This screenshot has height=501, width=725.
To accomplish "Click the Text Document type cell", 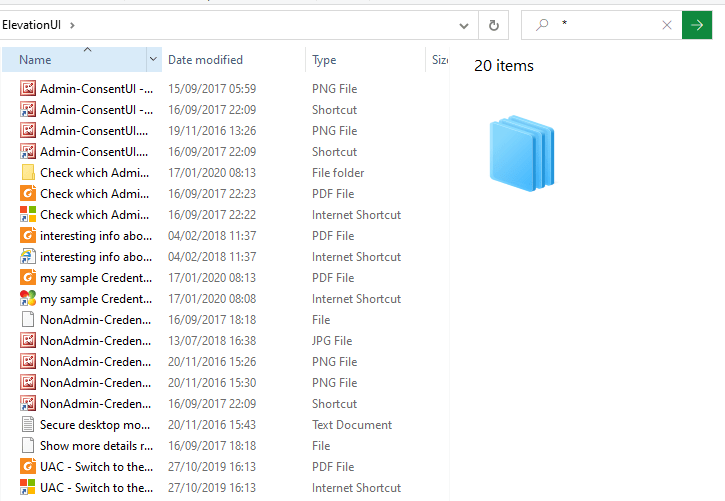I will coord(352,425).
